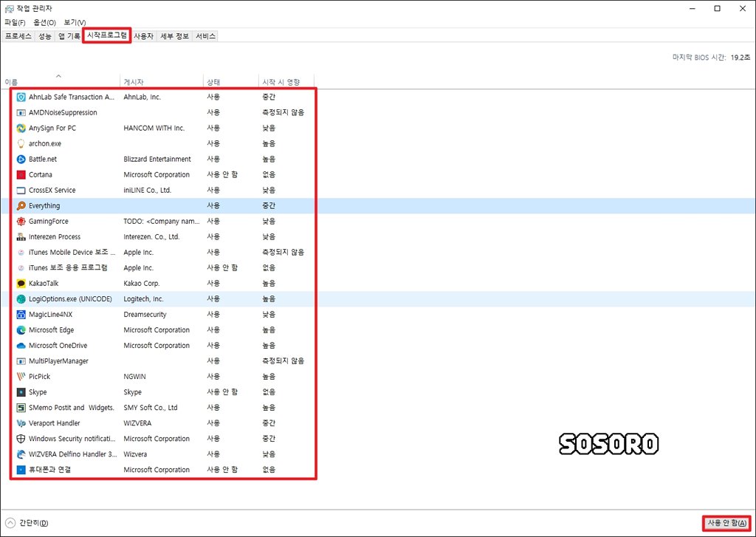Select the archon.exe lightbulb icon
This screenshot has height=537, width=756.
tap(21, 143)
